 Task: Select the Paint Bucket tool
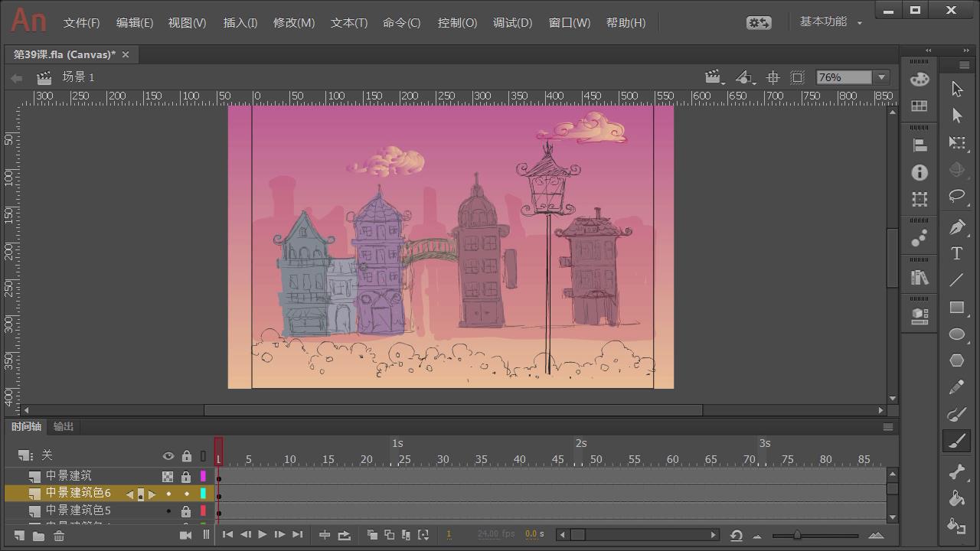coord(957,499)
